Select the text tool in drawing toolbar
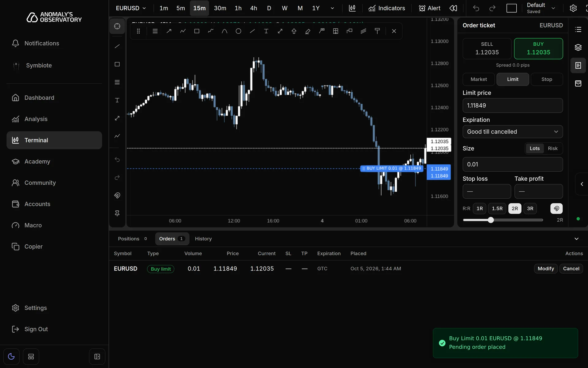This screenshot has width=588, height=368. point(266,31)
